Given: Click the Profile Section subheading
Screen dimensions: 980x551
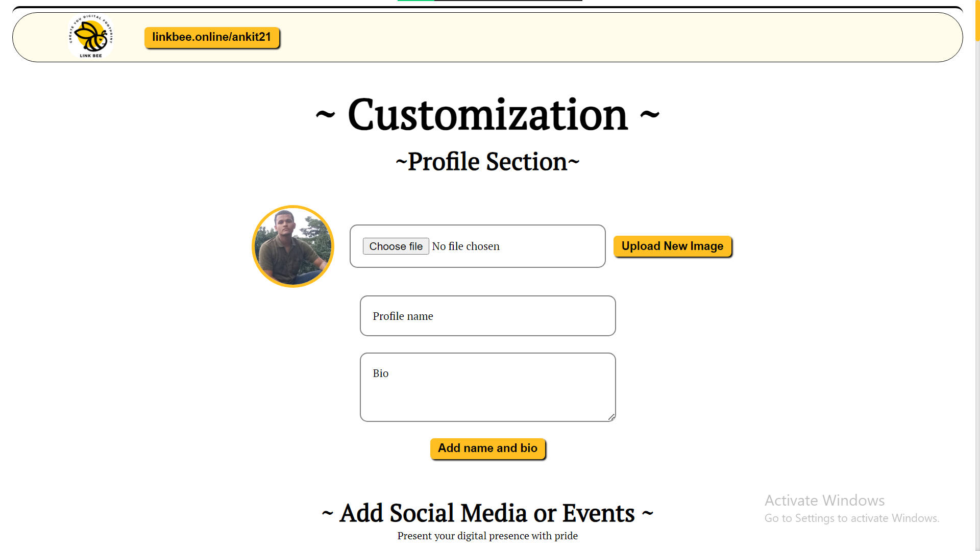Looking at the screenshot, I should (x=487, y=162).
